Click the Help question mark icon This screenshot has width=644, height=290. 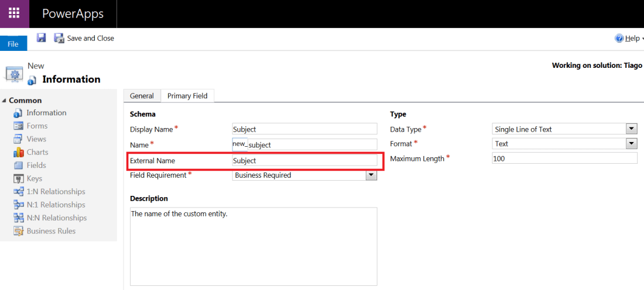(x=619, y=39)
